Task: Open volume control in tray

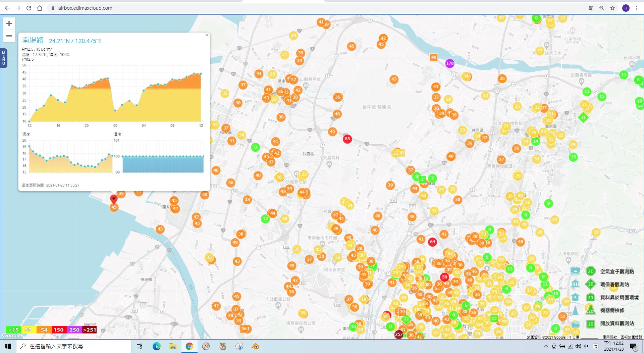Action: pyautogui.click(x=578, y=346)
